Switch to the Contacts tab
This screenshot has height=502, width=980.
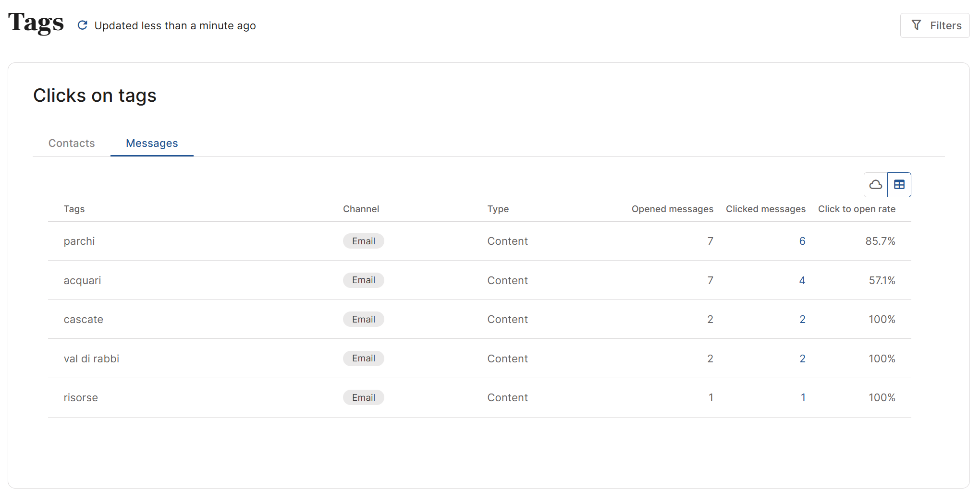(72, 143)
